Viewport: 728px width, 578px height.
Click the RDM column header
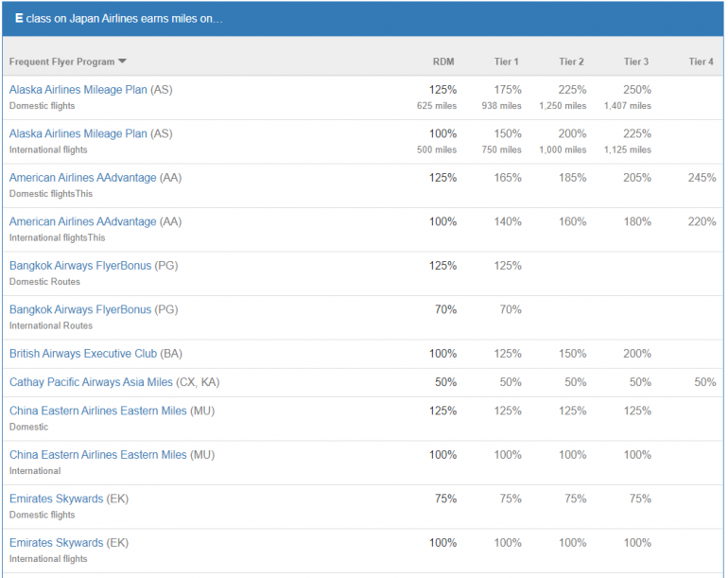[443, 62]
